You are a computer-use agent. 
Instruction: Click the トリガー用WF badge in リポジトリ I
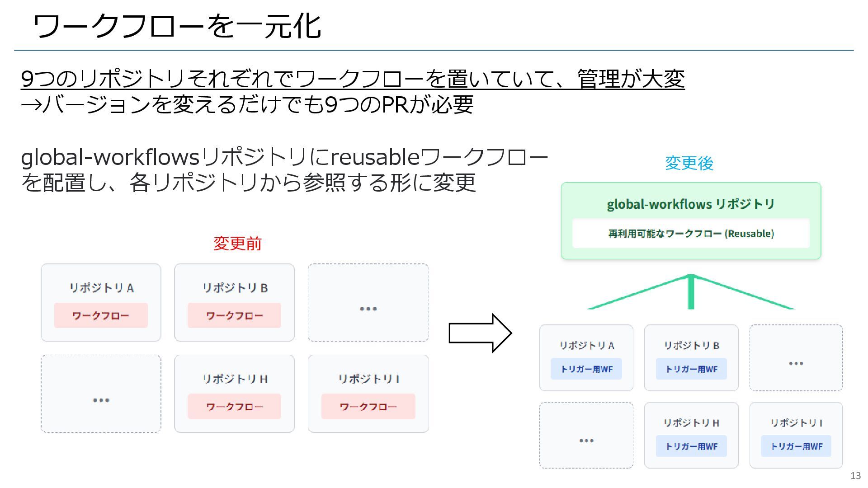click(796, 446)
